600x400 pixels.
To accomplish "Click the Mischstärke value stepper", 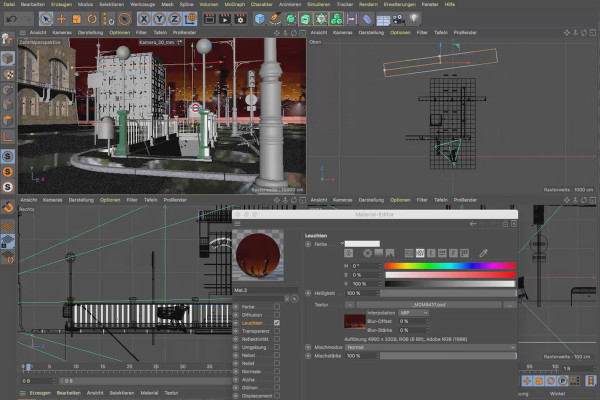I will click(378, 356).
